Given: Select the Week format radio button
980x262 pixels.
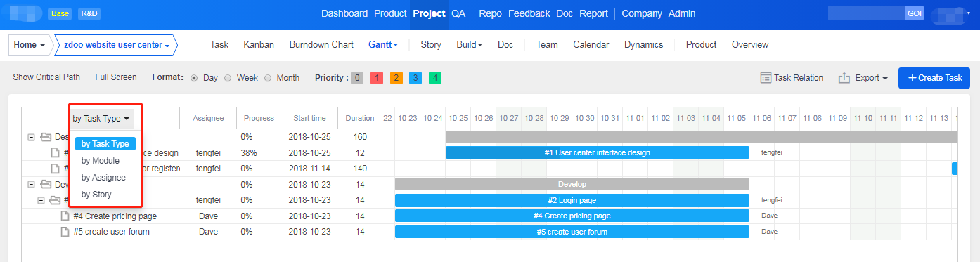Looking at the screenshot, I should (x=228, y=78).
